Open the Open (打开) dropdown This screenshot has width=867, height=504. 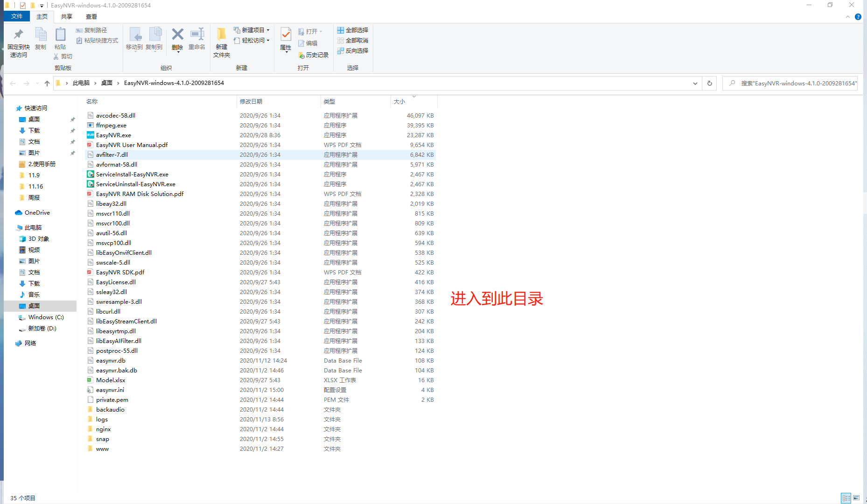[310, 32]
